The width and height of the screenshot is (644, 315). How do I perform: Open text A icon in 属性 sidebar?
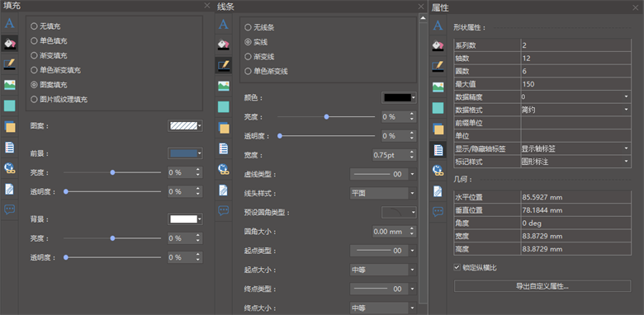pyautogui.click(x=438, y=26)
